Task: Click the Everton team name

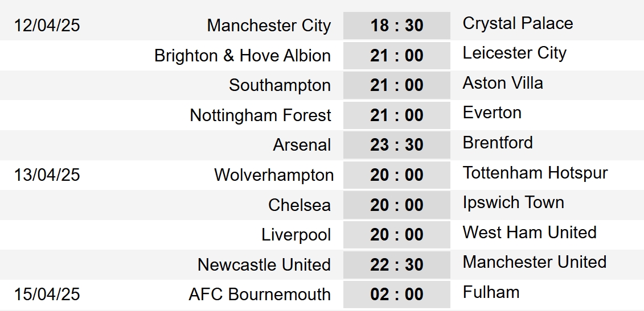Action: click(x=492, y=113)
